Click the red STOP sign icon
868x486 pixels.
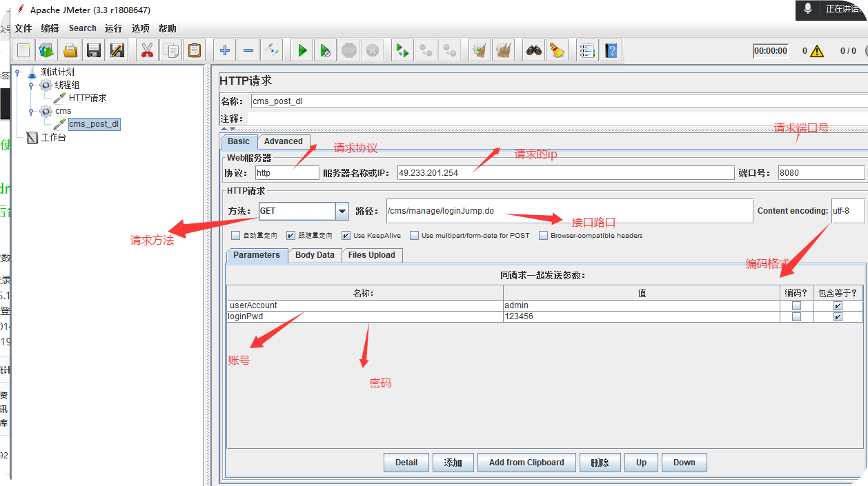[x=349, y=50]
